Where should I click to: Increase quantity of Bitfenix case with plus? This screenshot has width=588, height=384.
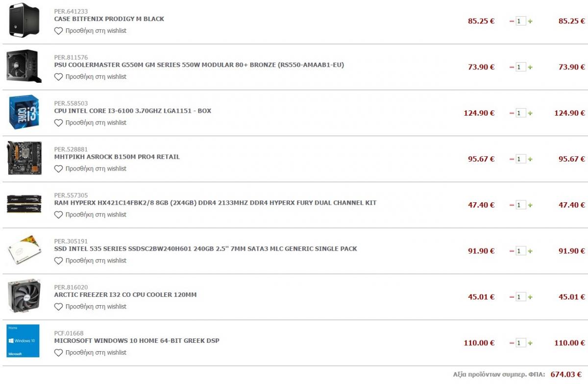click(x=530, y=21)
